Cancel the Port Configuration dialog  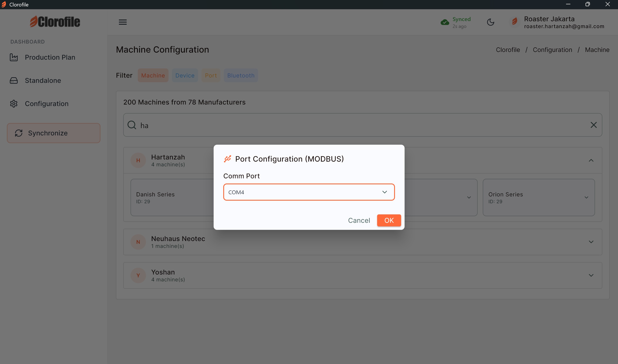[x=359, y=220]
